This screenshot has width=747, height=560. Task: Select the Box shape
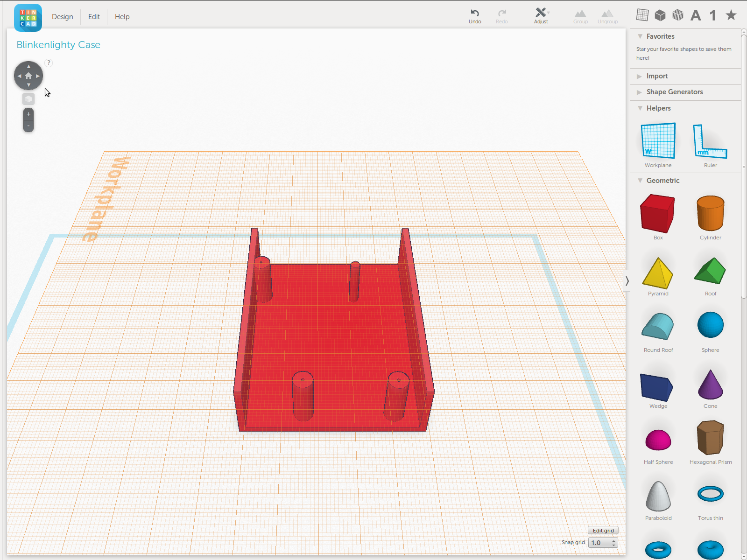657,214
